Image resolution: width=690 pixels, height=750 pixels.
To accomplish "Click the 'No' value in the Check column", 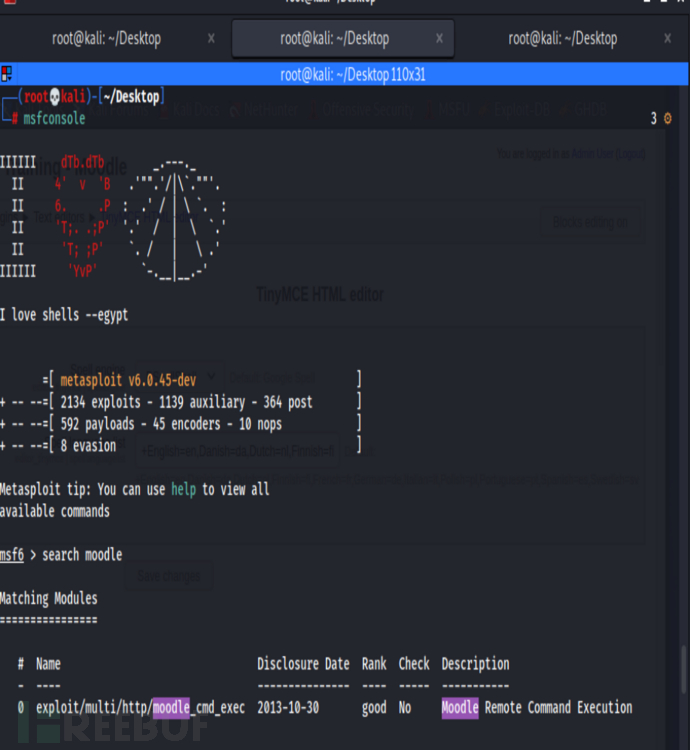I will click(x=405, y=707).
